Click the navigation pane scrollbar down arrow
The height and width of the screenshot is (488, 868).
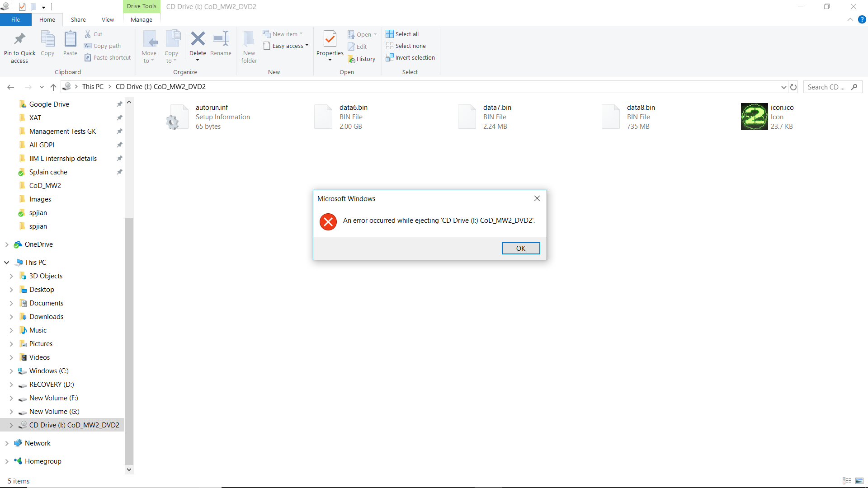[x=129, y=469]
